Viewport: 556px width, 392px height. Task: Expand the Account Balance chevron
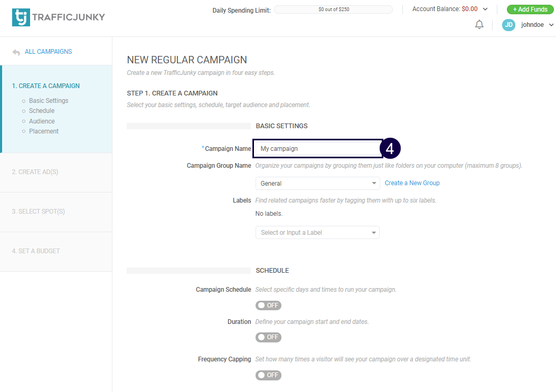click(485, 9)
